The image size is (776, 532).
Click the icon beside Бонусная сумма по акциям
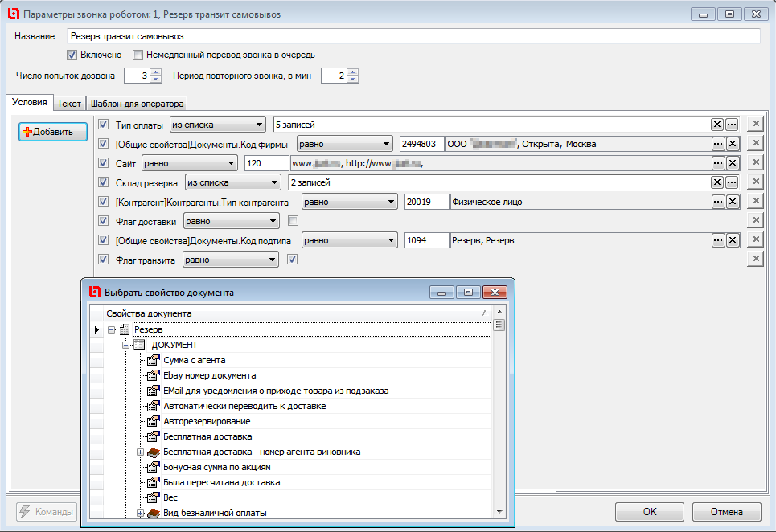pyautogui.click(x=154, y=467)
